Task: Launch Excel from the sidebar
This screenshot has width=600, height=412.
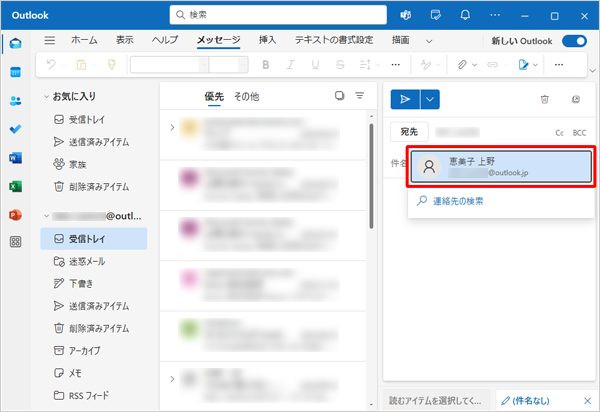Action: [15, 186]
